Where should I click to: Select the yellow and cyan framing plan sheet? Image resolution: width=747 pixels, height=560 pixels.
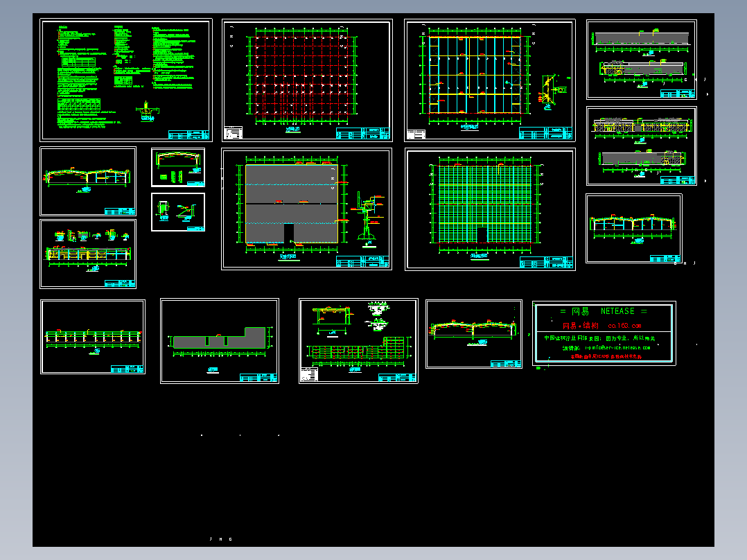(x=490, y=80)
